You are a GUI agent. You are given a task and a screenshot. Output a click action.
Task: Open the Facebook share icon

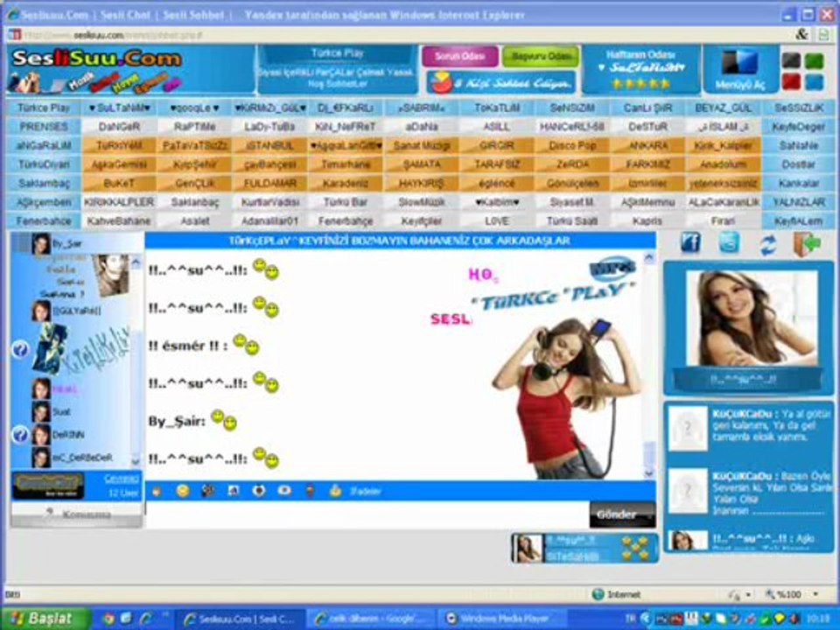690,242
